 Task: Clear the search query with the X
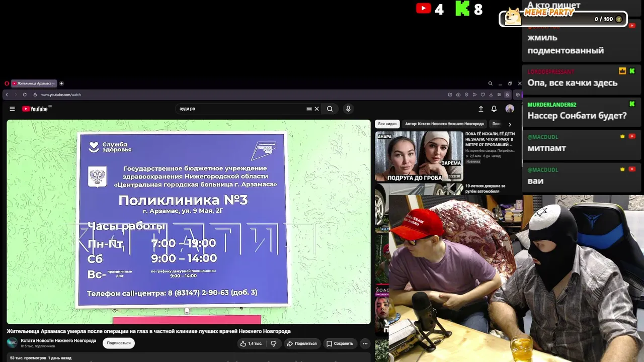pyautogui.click(x=316, y=109)
